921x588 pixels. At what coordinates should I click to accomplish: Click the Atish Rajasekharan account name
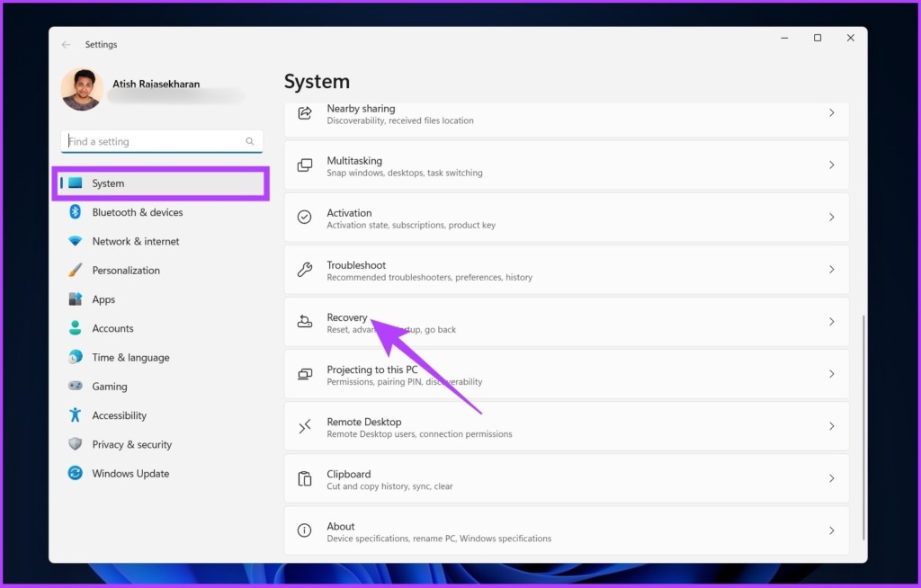pos(156,84)
